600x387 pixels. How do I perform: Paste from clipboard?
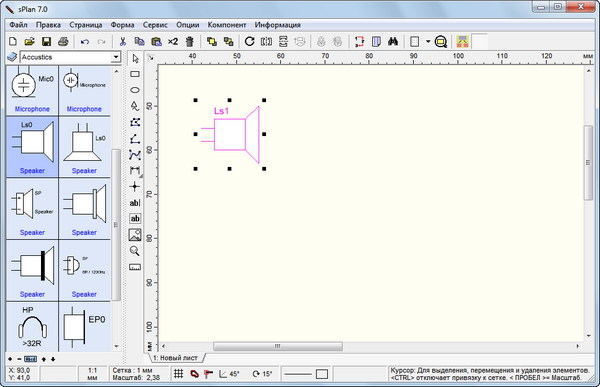156,41
